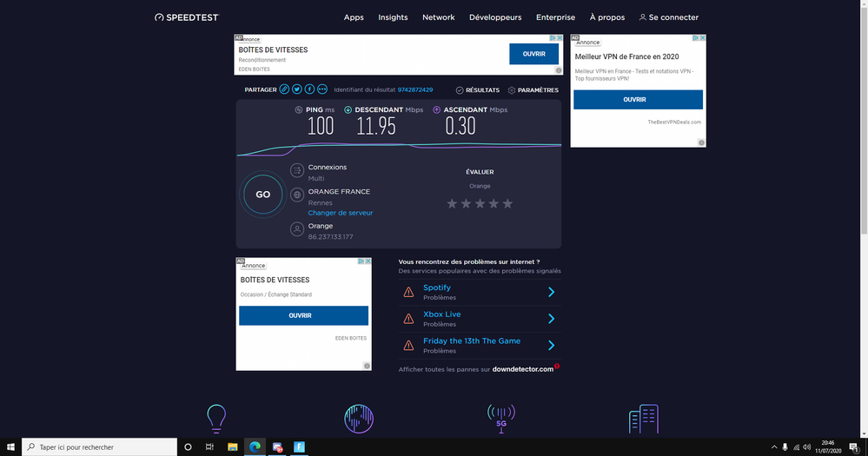Viewport: 868px width, 456px height.
Task: Open Cortana from the taskbar
Action: tap(188, 447)
